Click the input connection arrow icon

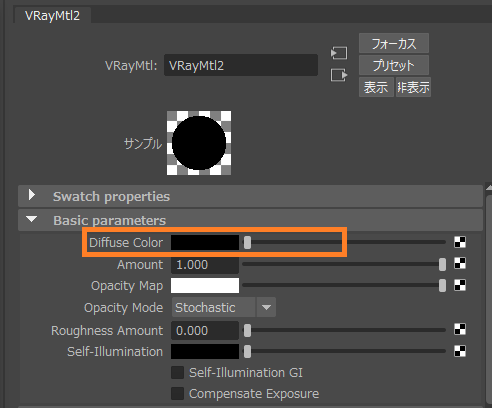pyautogui.click(x=339, y=53)
